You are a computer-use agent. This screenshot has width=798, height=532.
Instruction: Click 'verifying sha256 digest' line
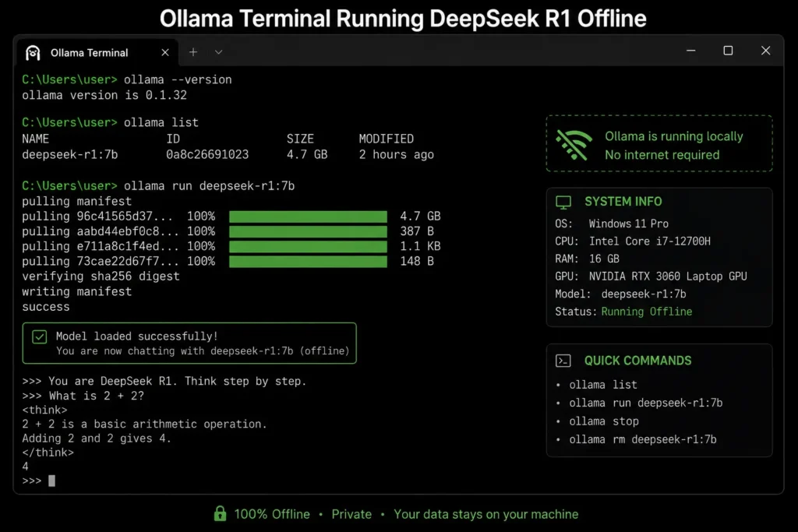click(x=101, y=277)
